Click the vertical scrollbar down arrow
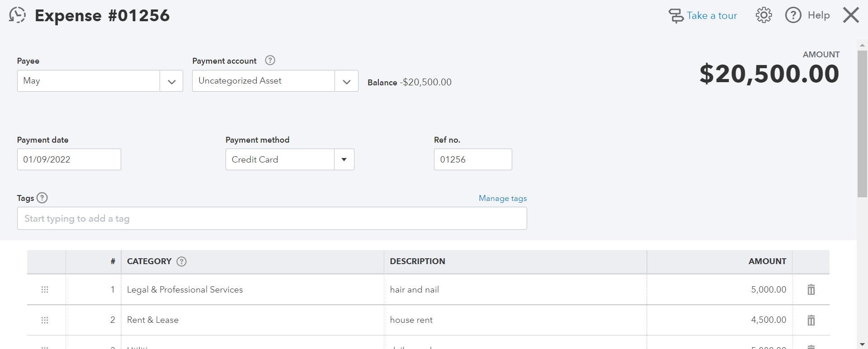This screenshot has height=349, width=868. [x=862, y=344]
